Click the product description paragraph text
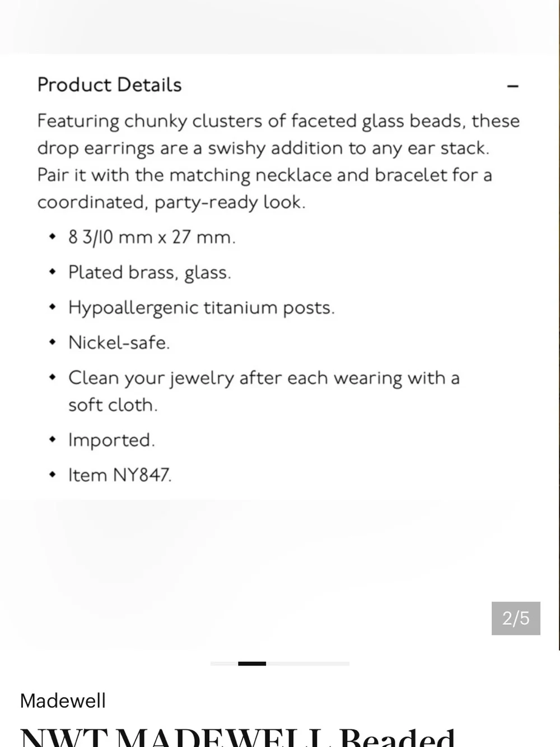 click(278, 161)
